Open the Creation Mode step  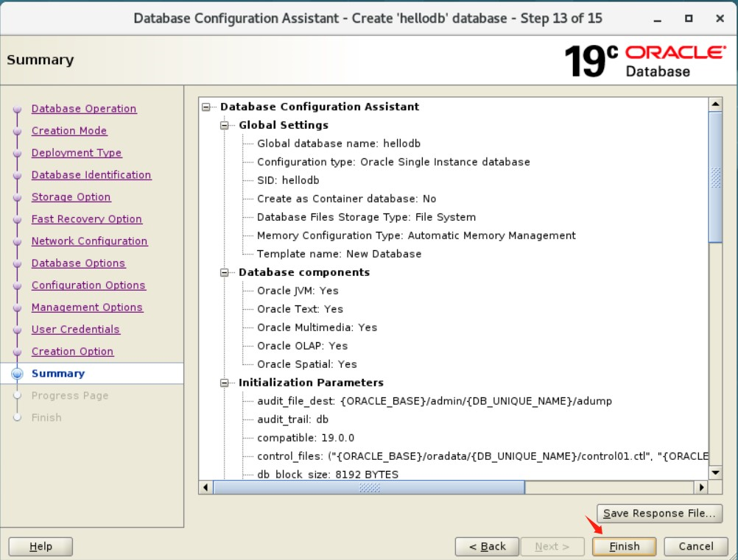[69, 131]
